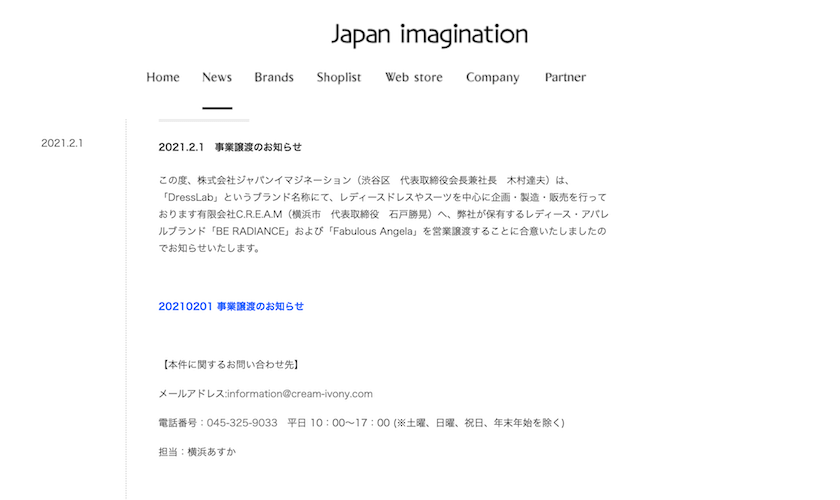Click the 2021.2.1 date in the sidebar

tap(62, 143)
